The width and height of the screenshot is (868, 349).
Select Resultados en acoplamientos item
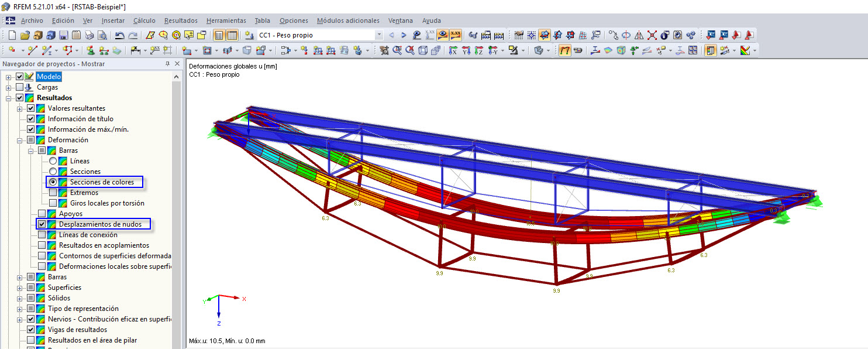[x=104, y=245]
